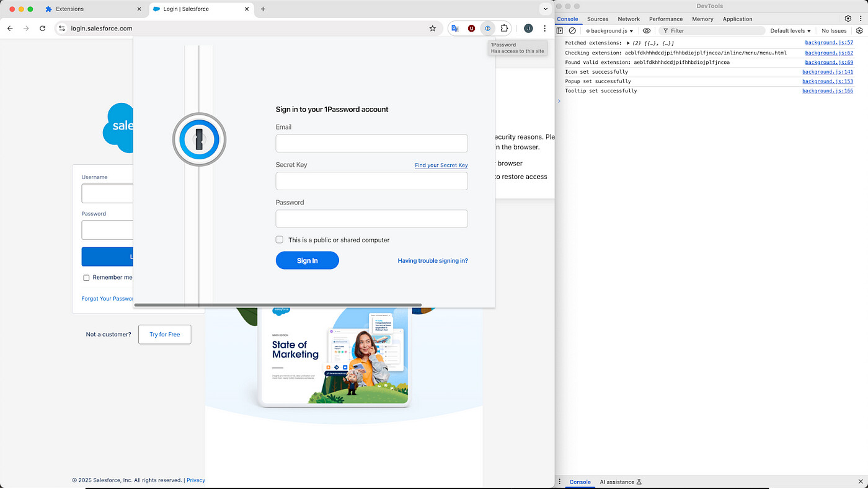Click the address bar URL login.salesforce.com
Image resolution: width=868 pixels, height=489 pixels.
[101, 29]
